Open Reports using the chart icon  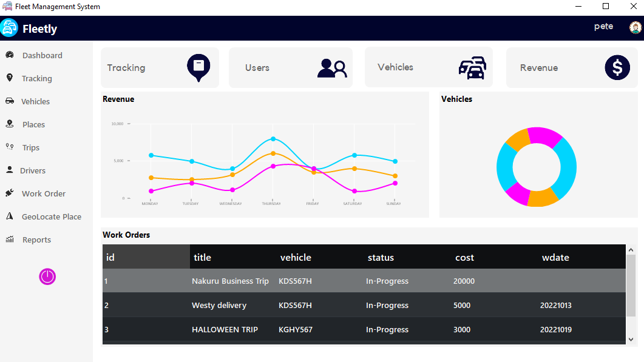(11, 240)
